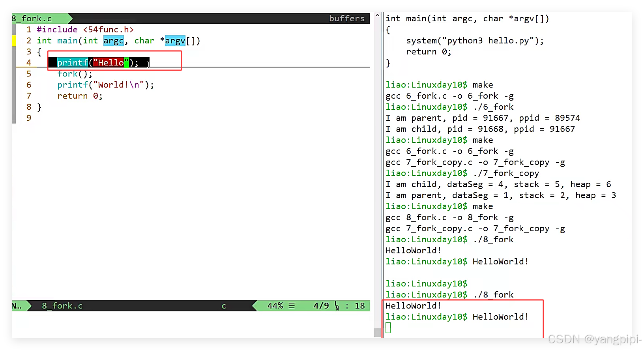Click the 'I am child, dataSeg = 4' line
The height and width of the screenshot is (350, 644).
(x=498, y=184)
